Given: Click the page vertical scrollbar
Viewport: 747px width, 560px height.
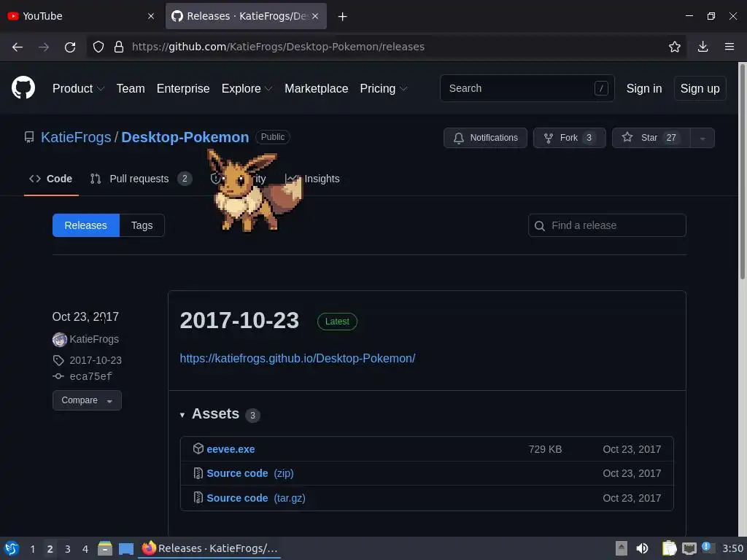Looking at the screenshot, I should click(x=742, y=171).
